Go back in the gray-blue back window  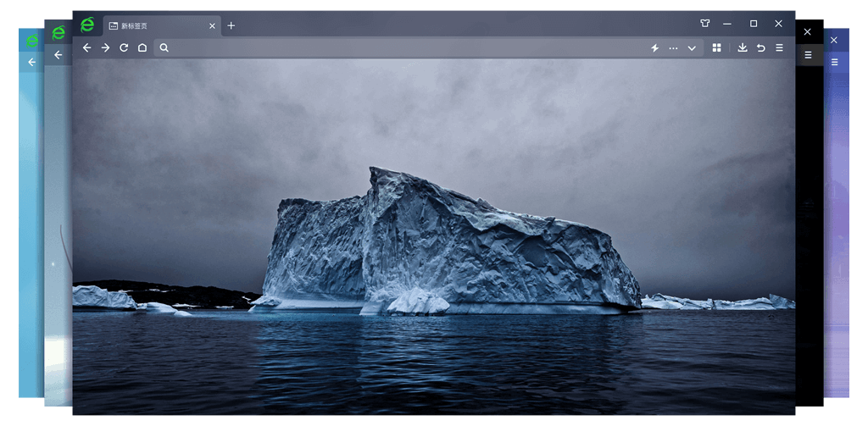click(58, 55)
